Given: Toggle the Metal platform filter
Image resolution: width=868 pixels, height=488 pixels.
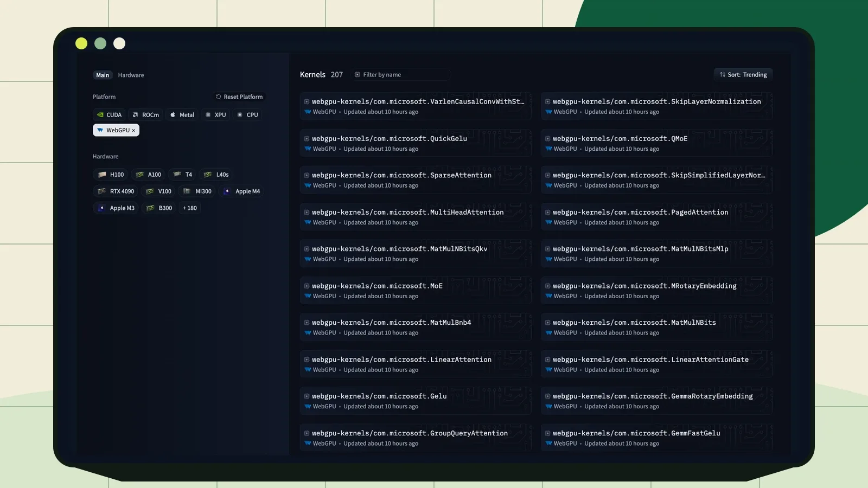Looking at the screenshot, I should [x=182, y=115].
